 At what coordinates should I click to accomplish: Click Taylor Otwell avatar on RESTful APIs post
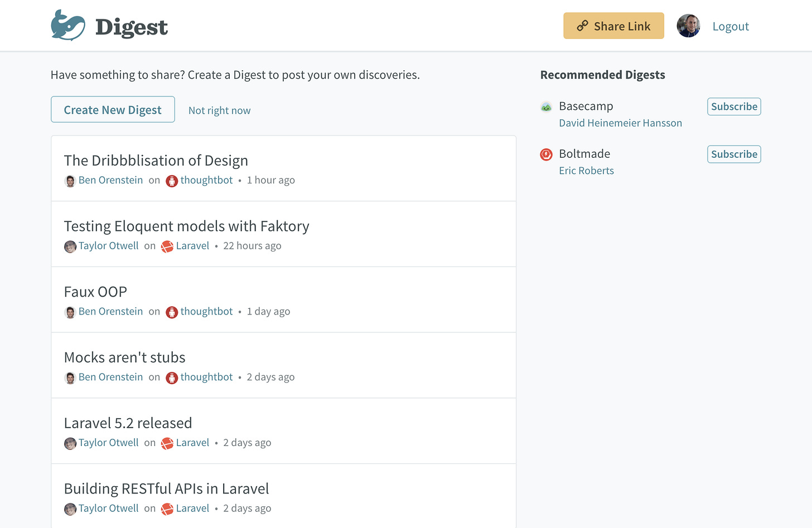(x=70, y=509)
